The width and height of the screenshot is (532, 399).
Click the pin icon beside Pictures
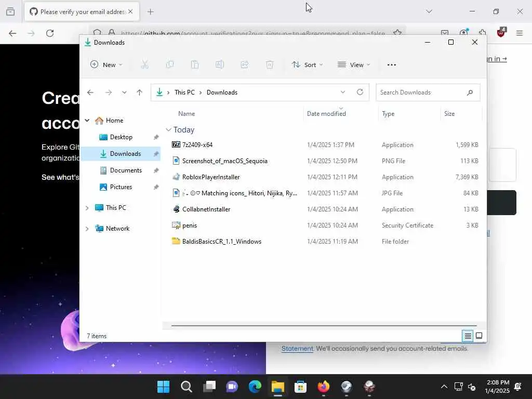coord(156,187)
